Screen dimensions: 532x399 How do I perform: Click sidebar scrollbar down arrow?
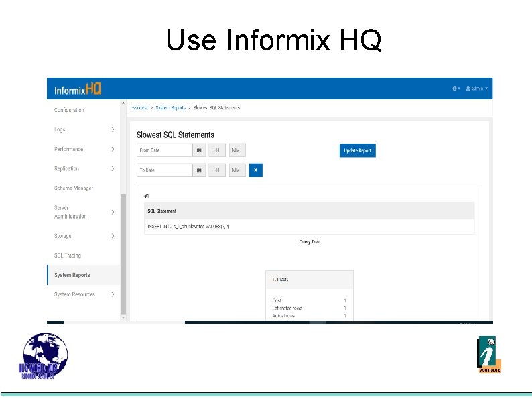click(123, 317)
